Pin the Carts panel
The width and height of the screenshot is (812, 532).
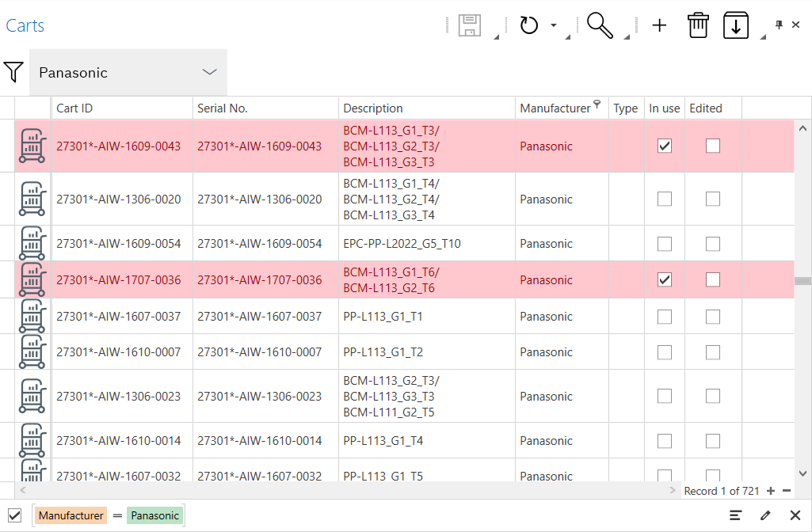pyautogui.click(x=779, y=25)
